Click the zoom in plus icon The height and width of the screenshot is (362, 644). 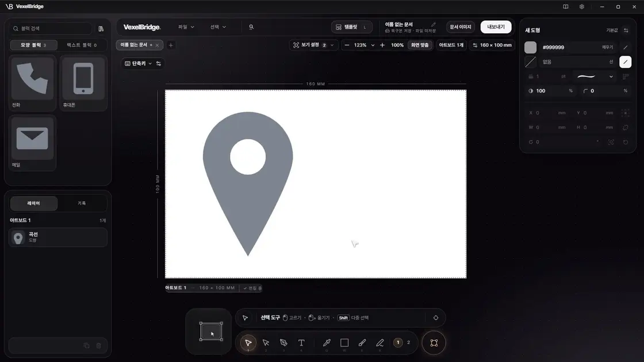(382, 45)
